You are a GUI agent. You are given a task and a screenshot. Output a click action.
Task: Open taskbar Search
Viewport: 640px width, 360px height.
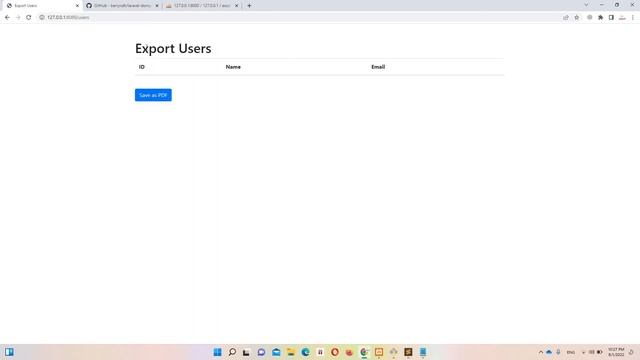232,352
